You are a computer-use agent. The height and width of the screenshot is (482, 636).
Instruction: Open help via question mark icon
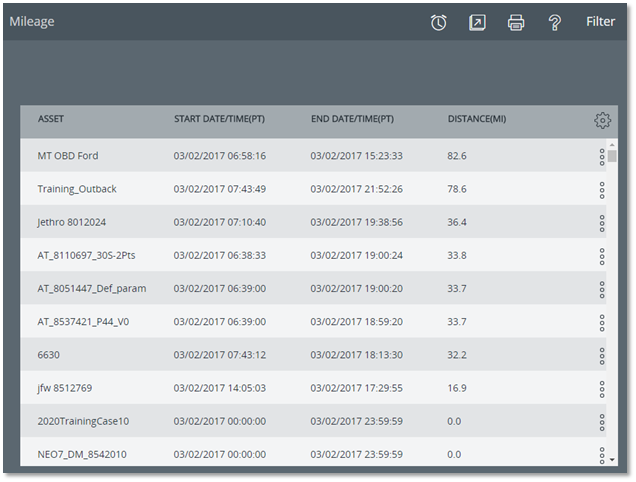pyautogui.click(x=554, y=22)
